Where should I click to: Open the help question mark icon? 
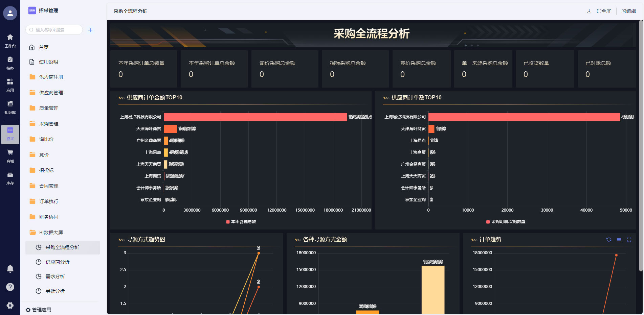(10, 287)
